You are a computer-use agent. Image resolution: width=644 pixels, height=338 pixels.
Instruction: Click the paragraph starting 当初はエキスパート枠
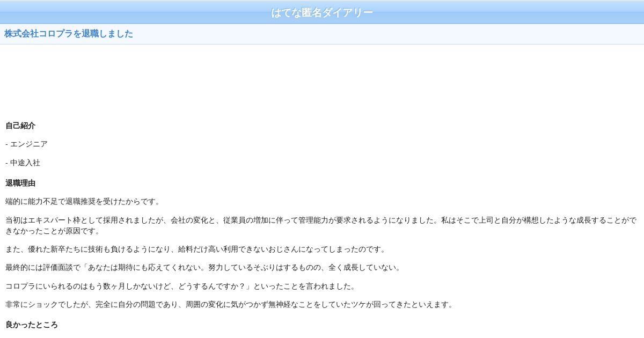(x=321, y=225)
